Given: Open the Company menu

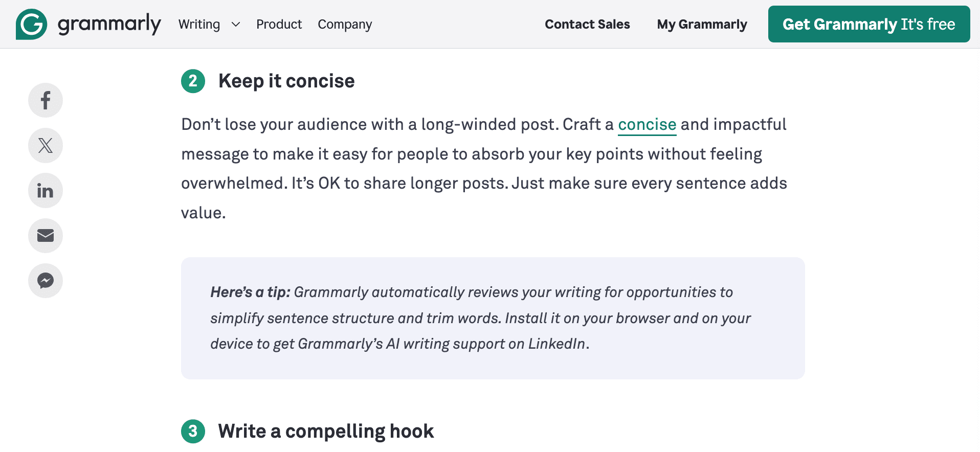Looking at the screenshot, I should click(345, 25).
